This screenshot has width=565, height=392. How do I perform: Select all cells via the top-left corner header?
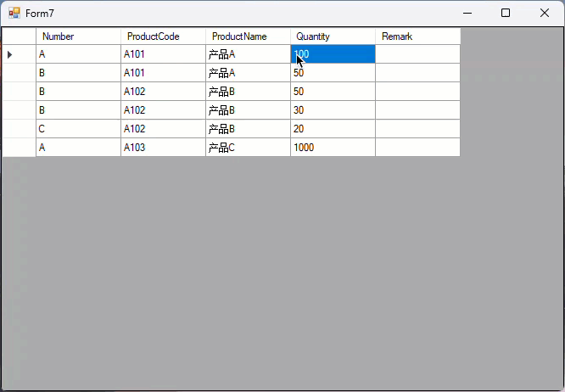coord(19,36)
